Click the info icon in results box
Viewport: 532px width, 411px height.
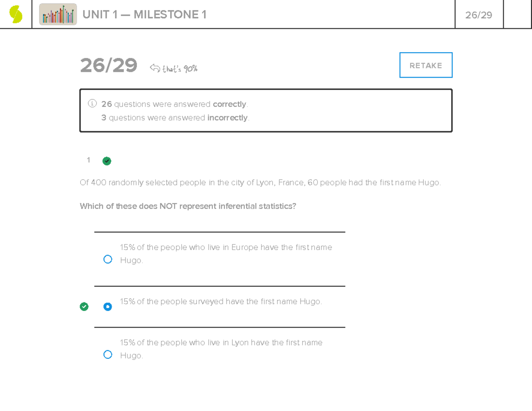(92, 104)
